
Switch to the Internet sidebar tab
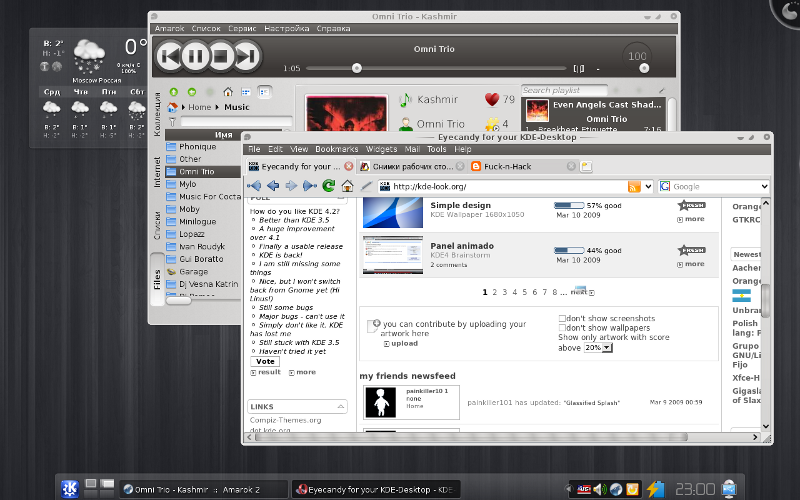click(157, 172)
